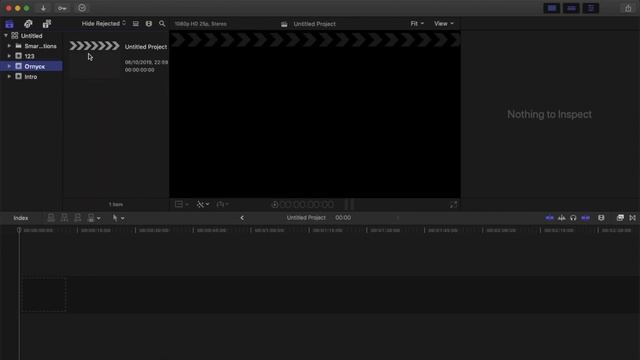Click the timeline playhead marker at start
The height and width of the screenshot is (360, 640).
[x=19, y=230]
